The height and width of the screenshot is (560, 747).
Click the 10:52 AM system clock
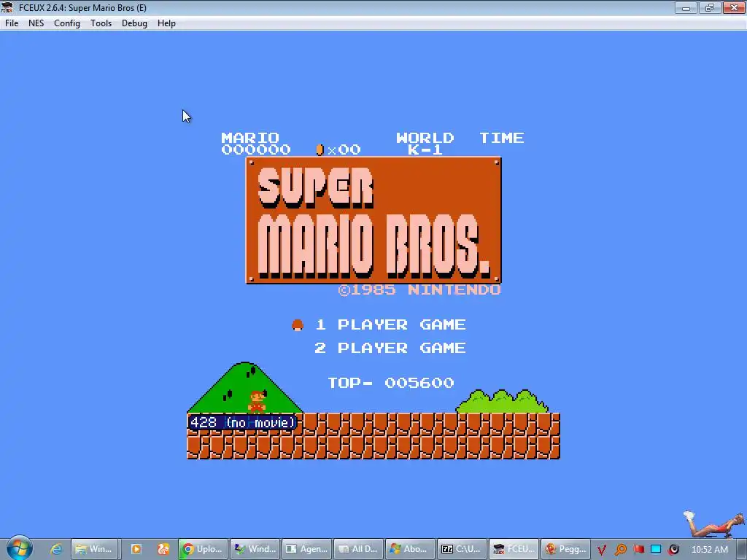click(709, 550)
